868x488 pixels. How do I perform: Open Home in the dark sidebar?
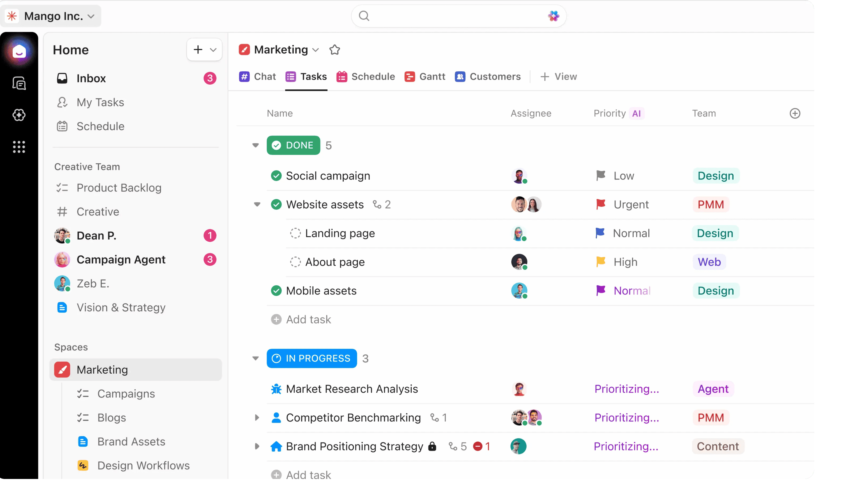19,51
